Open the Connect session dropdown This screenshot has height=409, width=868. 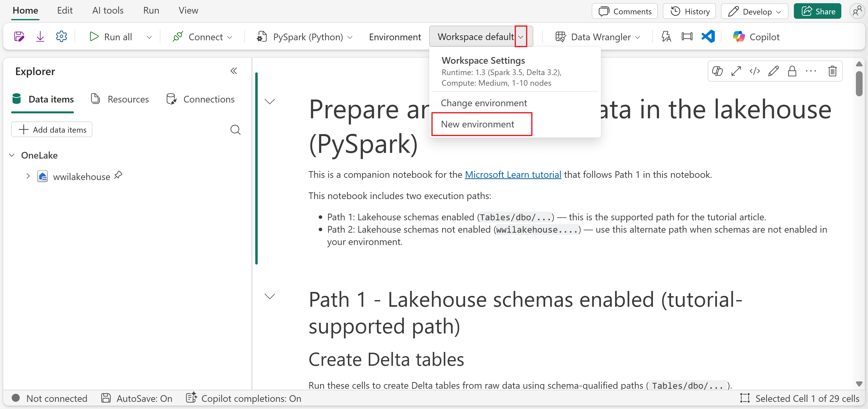tap(202, 37)
